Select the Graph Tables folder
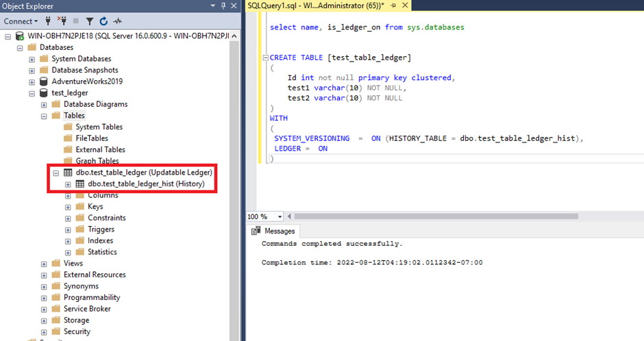 click(x=92, y=161)
